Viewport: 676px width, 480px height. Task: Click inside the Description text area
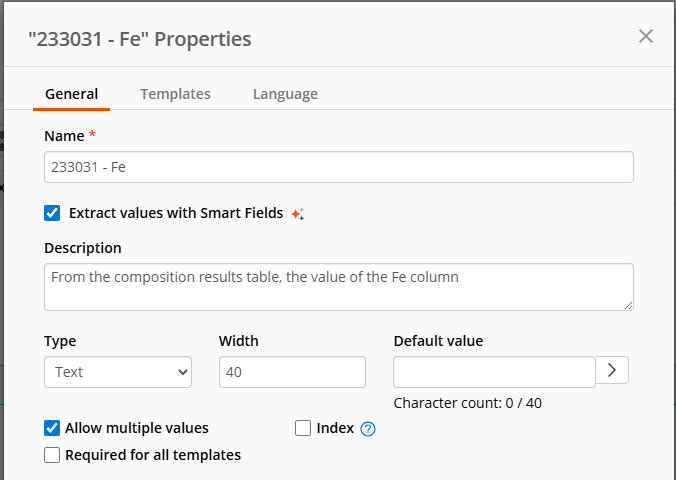click(339, 287)
